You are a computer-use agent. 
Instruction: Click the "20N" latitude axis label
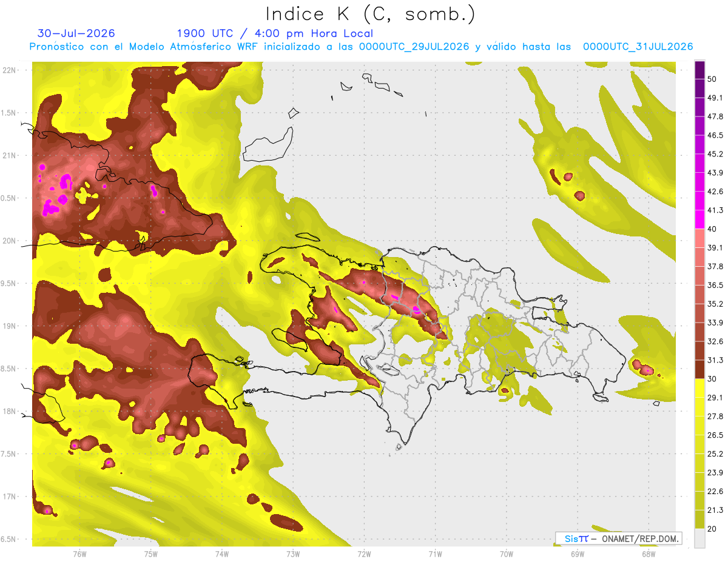(x=10, y=241)
